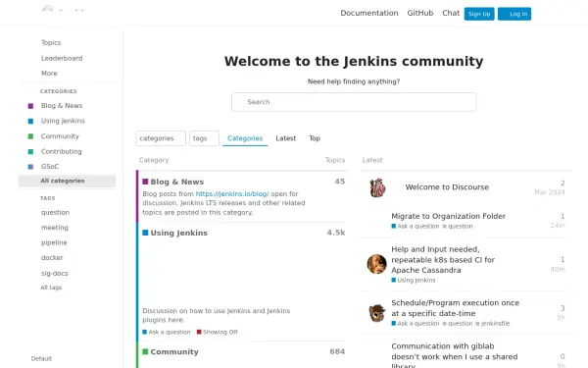This screenshot has width=588, height=368.
Task: Open the Jenkins logo home link
Action: (63, 9)
